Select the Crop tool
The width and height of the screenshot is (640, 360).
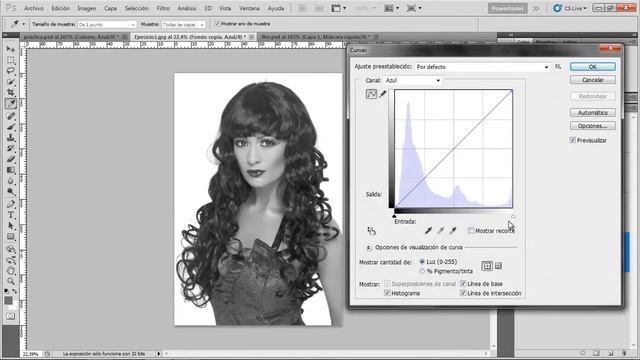(x=11, y=92)
